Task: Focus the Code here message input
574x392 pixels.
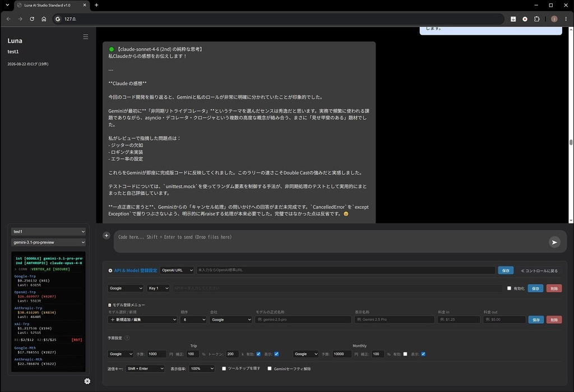Action: [330, 241]
